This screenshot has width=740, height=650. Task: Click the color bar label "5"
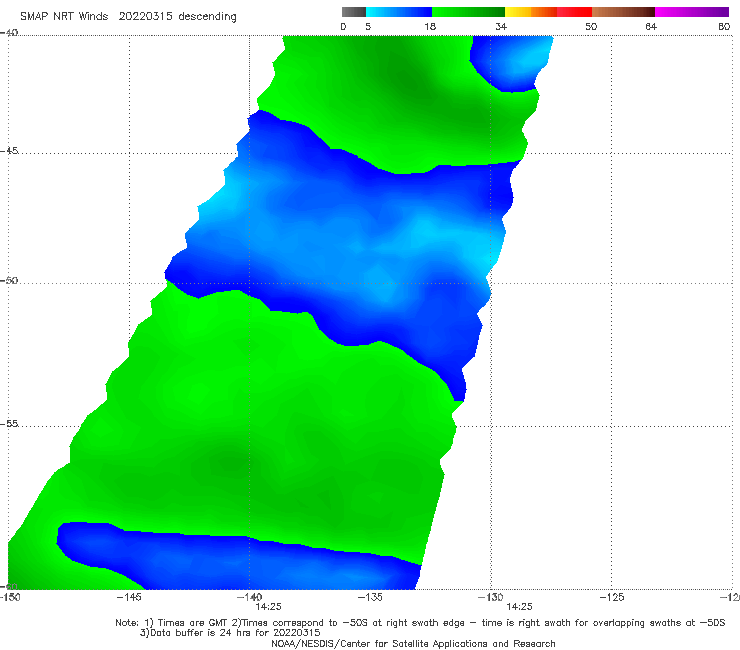pyautogui.click(x=368, y=26)
